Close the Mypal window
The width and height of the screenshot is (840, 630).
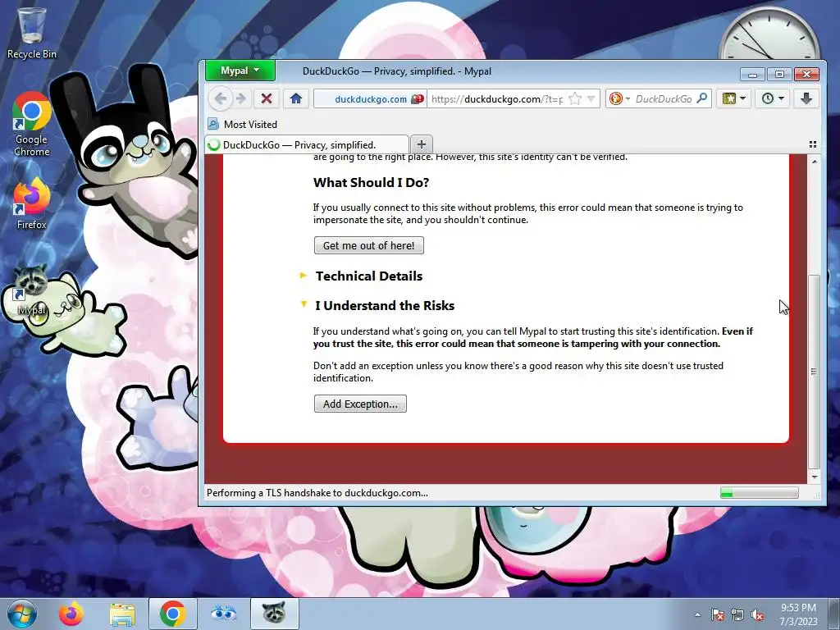pyautogui.click(x=807, y=74)
